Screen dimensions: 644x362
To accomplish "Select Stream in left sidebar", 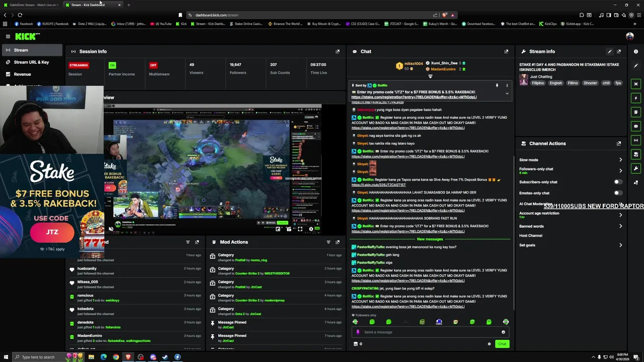I will point(31,50).
